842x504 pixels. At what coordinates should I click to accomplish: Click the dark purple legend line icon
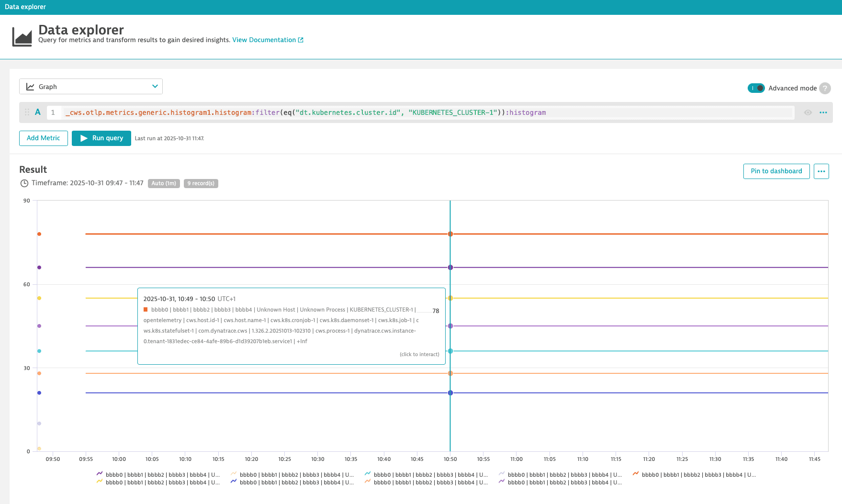[100, 474]
